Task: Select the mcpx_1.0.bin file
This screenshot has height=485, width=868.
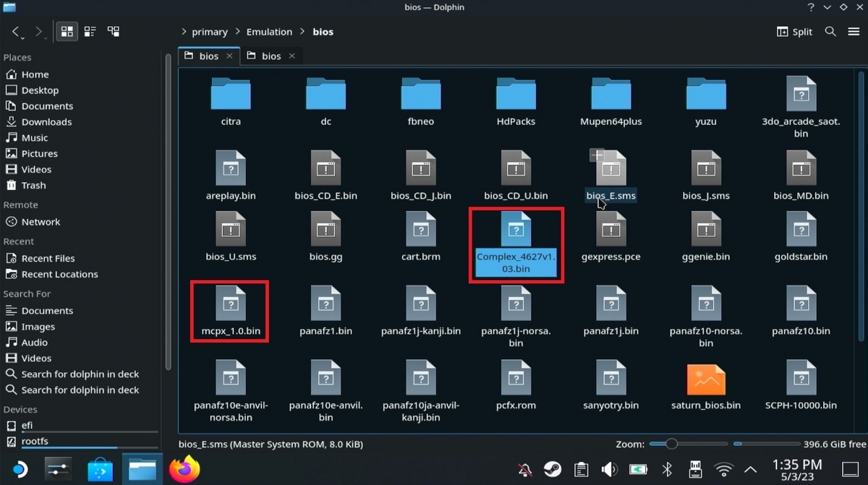Action: pyautogui.click(x=231, y=312)
